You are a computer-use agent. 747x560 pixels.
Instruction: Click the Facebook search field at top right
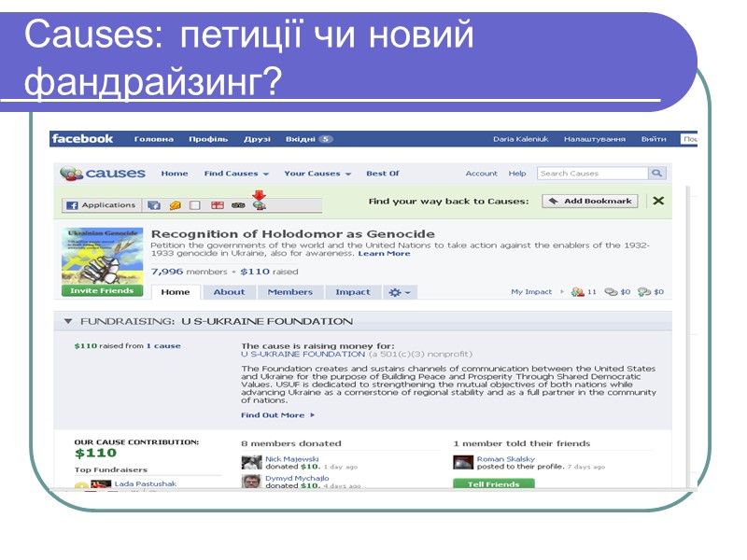689,139
